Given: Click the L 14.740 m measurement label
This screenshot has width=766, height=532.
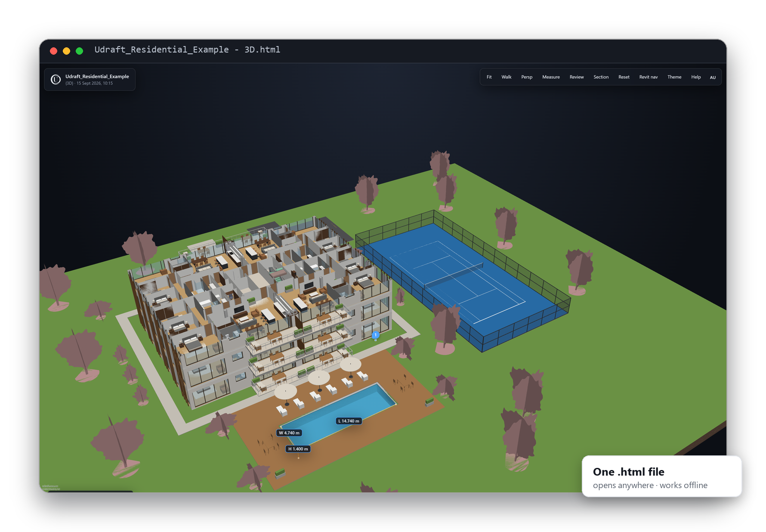Looking at the screenshot, I should 349,421.
